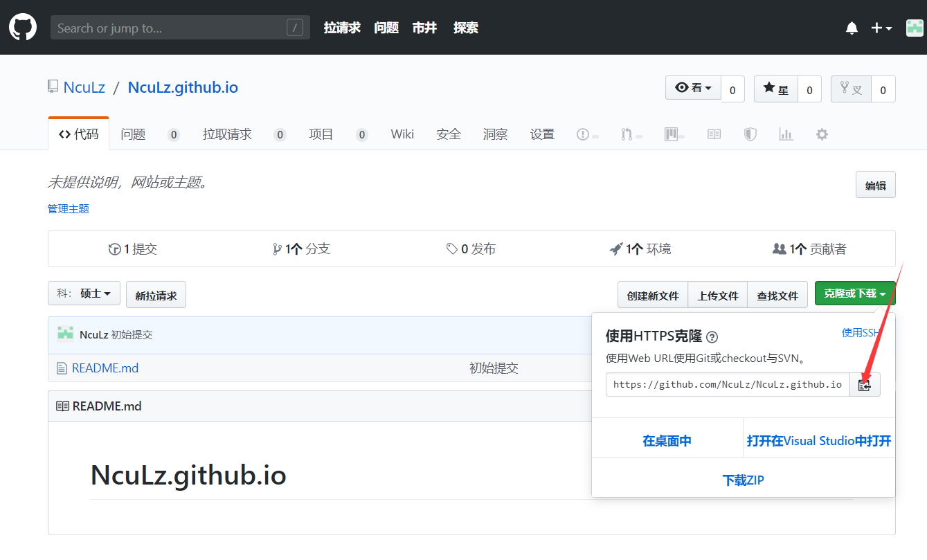
Task: Click the watchers count 0 beside 看
Action: point(732,89)
